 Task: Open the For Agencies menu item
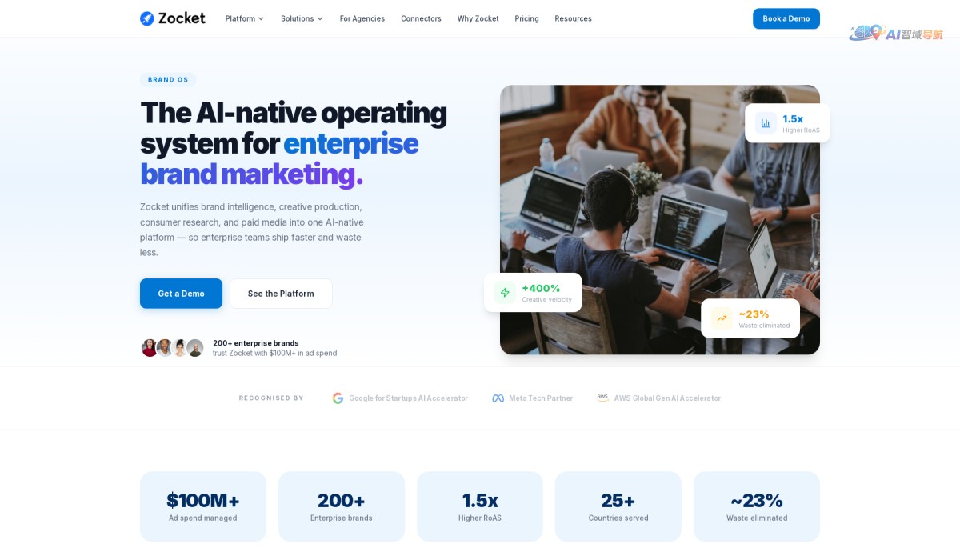coord(362,18)
